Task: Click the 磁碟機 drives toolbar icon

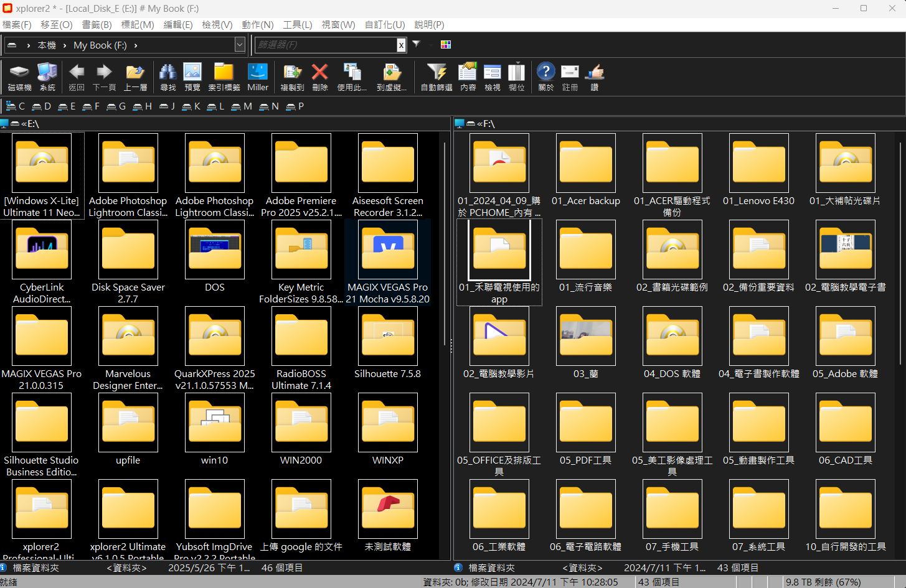Action: (19, 77)
